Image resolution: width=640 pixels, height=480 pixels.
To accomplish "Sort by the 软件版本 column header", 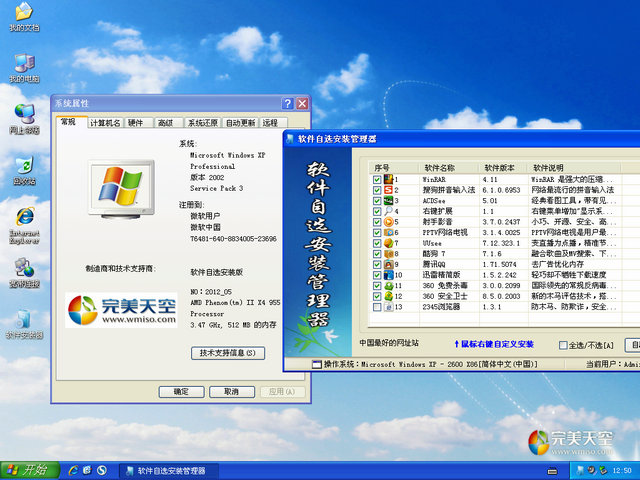I will (x=503, y=168).
